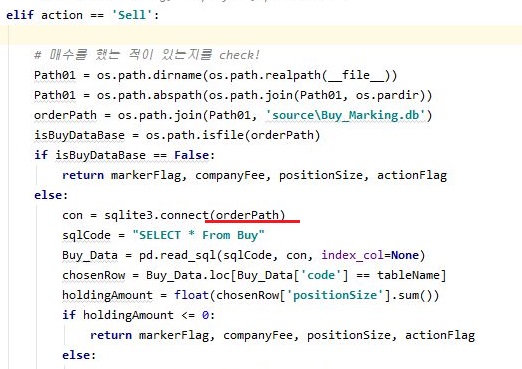
Task: Click the "SELECT * From Buy" string
Action: point(198,235)
